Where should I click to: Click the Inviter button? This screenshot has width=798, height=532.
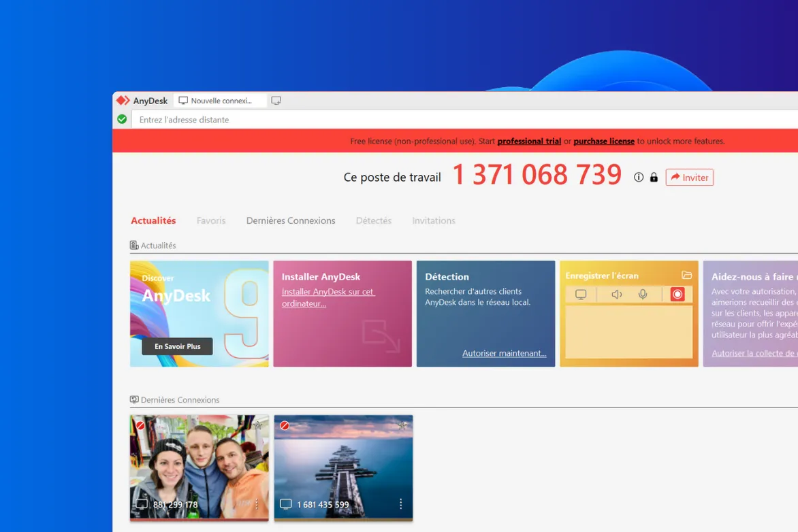pos(689,177)
